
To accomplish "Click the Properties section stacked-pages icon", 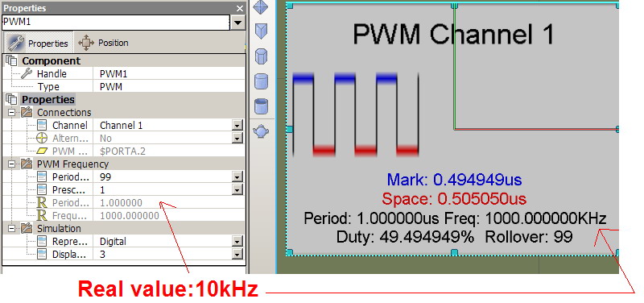I will click(x=11, y=99).
